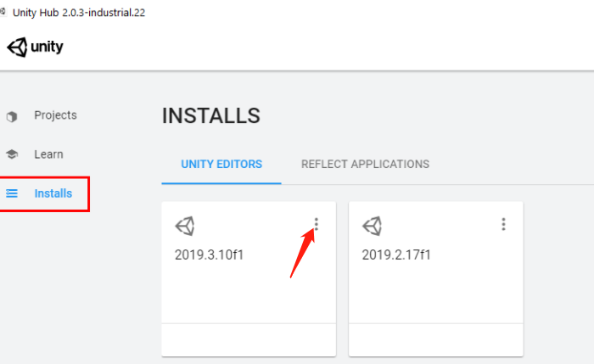Switch to the Reflect Applications tab

click(x=365, y=164)
